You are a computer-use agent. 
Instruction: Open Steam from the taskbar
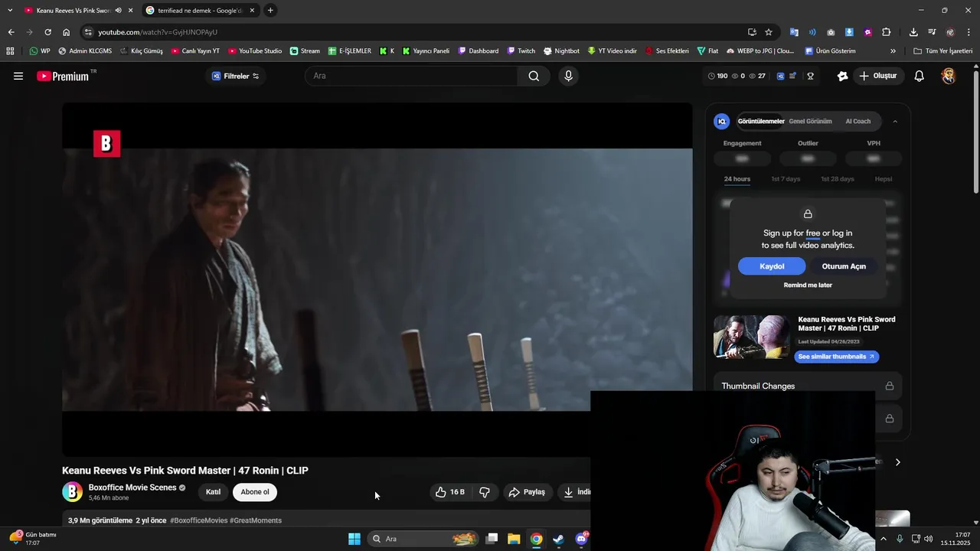[558, 539]
